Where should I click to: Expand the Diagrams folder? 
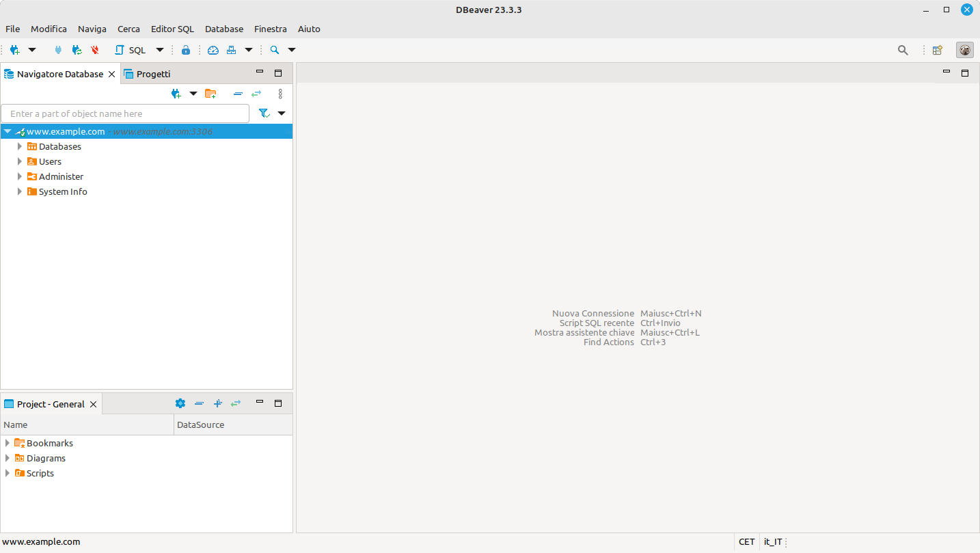[x=8, y=458]
